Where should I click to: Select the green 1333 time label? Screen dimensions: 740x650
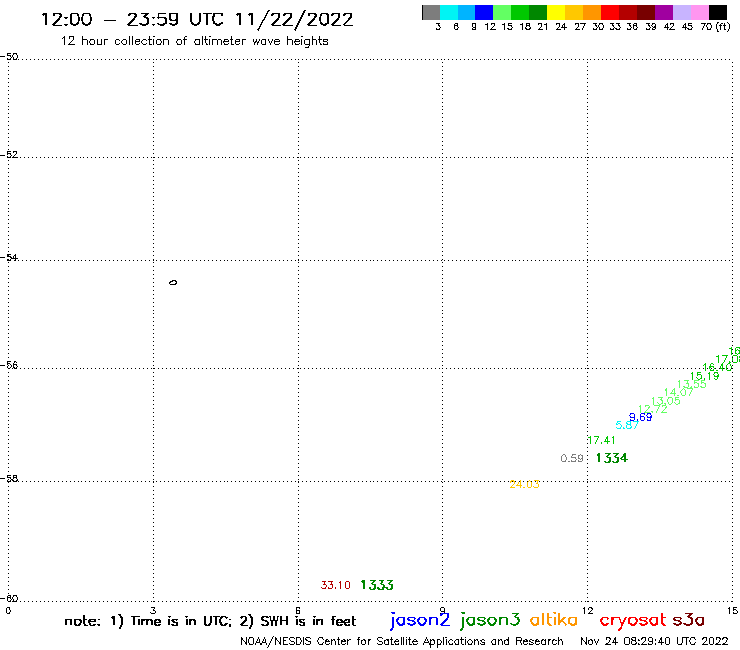click(377, 585)
